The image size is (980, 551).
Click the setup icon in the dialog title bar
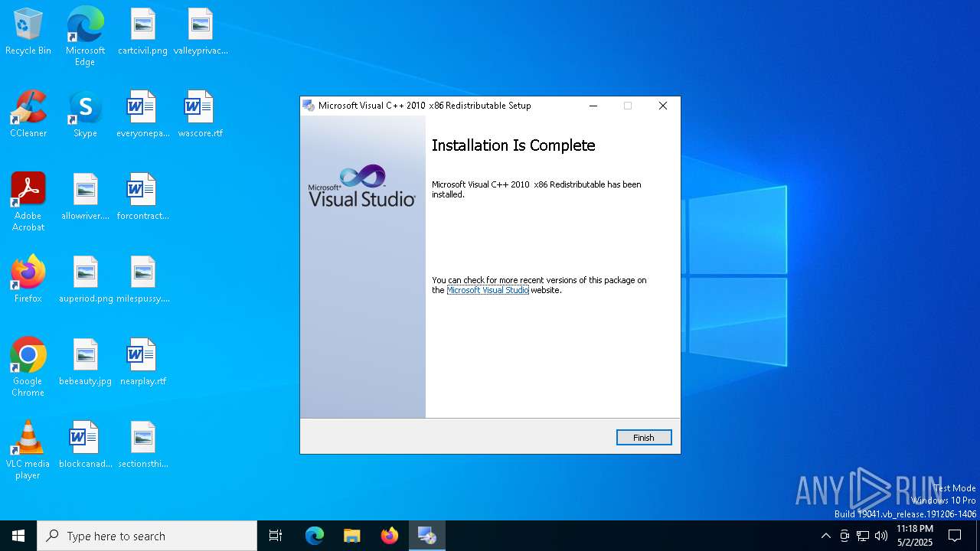[309, 106]
